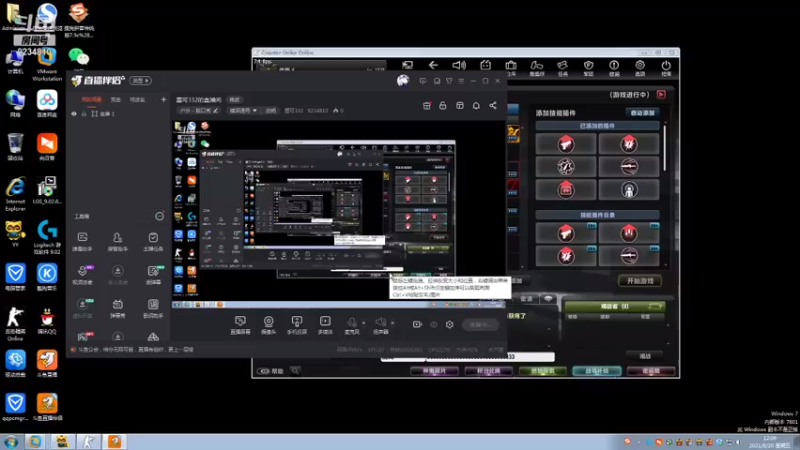
Task: Open the room manager assistant tool
Action: click(x=117, y=241)
